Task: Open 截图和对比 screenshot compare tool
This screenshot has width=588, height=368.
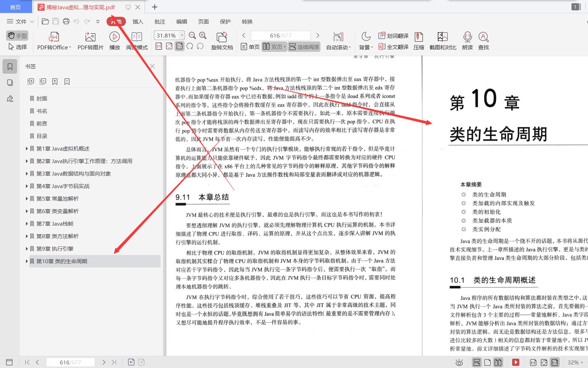Action: (x=442, y=40)
